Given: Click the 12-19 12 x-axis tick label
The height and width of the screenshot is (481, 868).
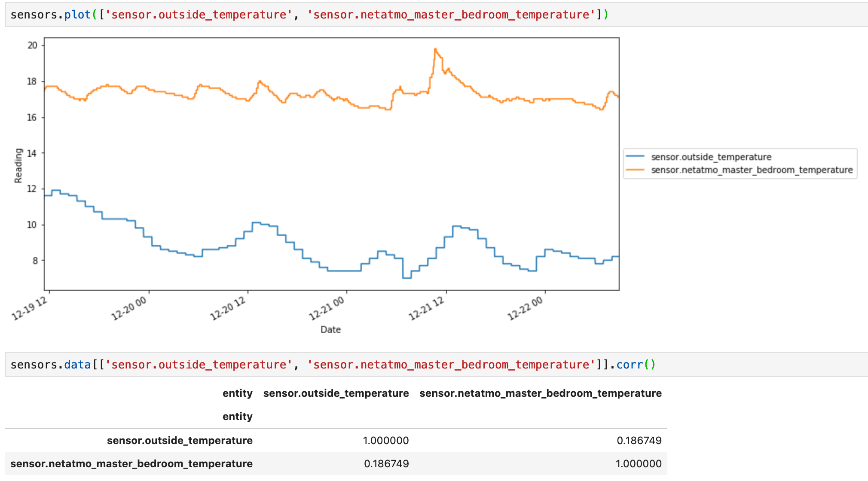Looking at the screenshot, I should point(29,308).
